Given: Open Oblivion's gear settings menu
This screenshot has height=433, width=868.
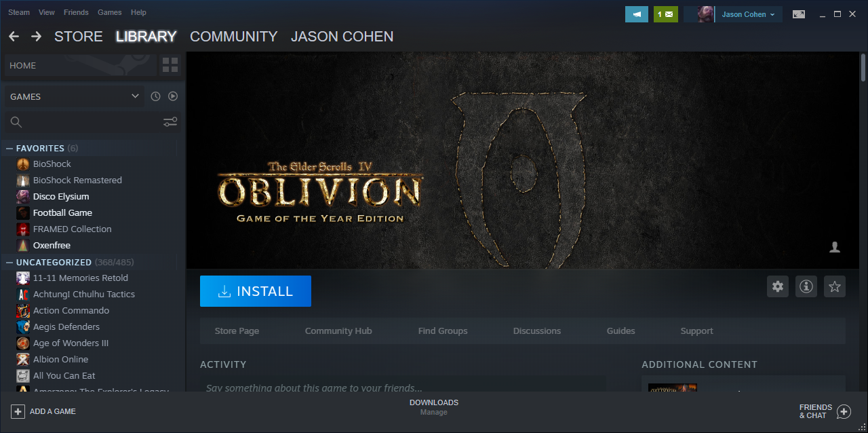Looking at the screenshot, I should (778, 286).
